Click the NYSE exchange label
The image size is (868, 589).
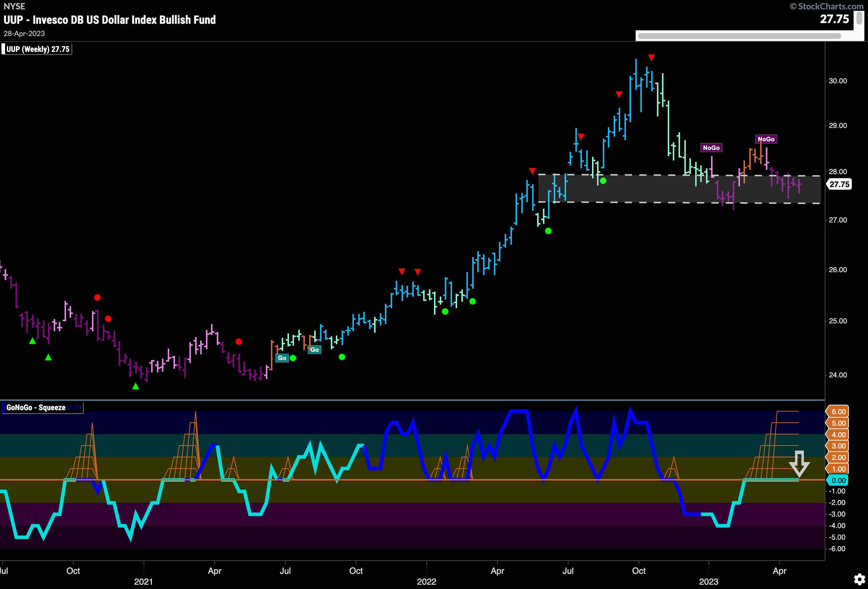(x=14, y=6)
